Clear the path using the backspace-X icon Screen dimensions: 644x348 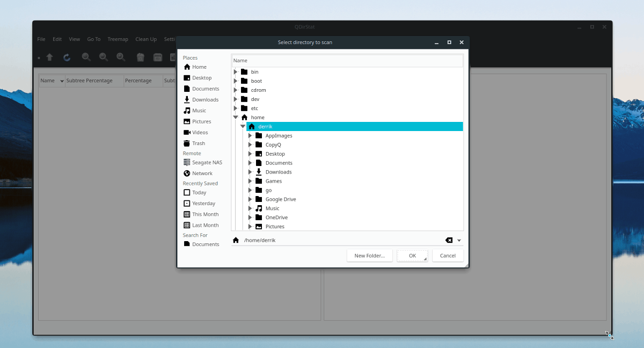pyautogui.click(x=449, y=240)
